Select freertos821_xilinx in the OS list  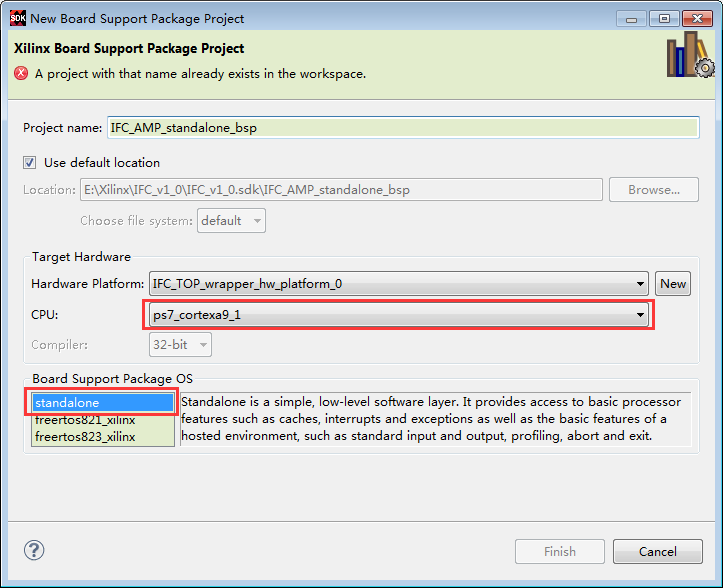coord(103,420)
